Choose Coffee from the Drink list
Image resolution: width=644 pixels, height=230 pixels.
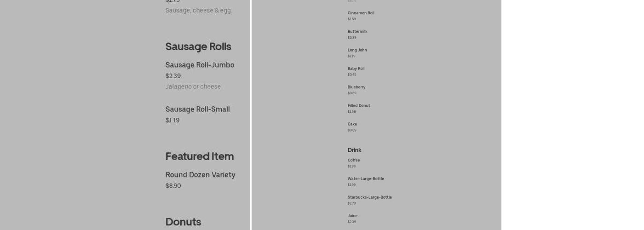click(x=354, y=161)
